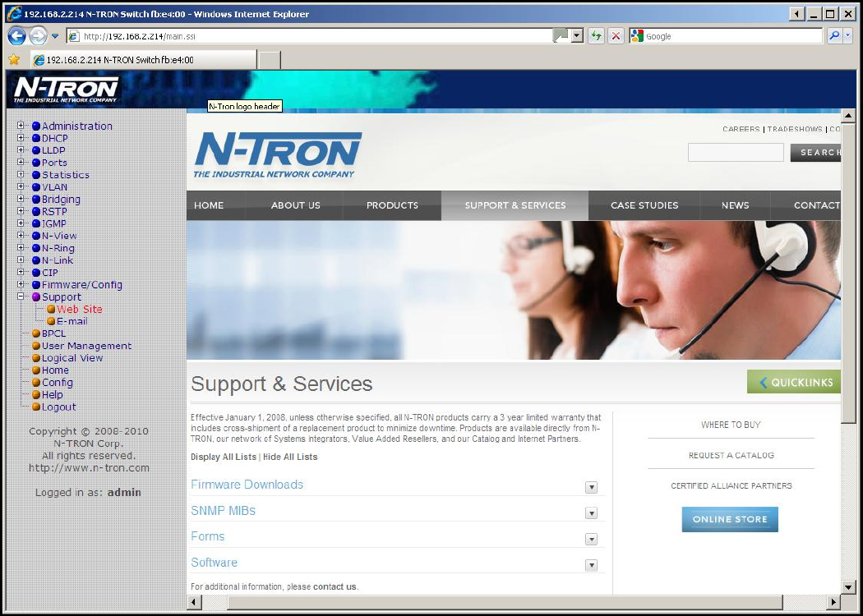863x616 pixels.
Task: Select the CASE STUDIES navigation tab
Action: click(644, 205)
